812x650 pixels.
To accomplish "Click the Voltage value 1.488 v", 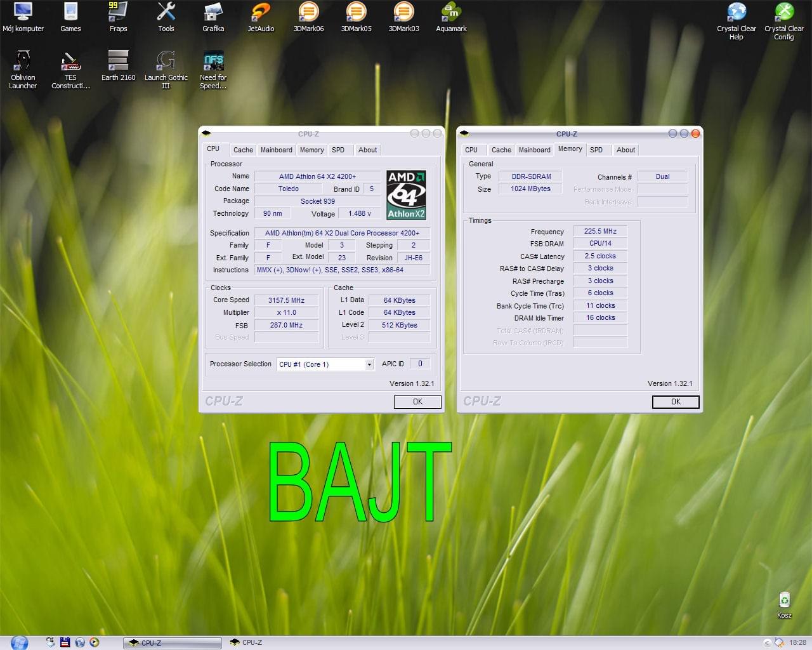I will point(360,213).
